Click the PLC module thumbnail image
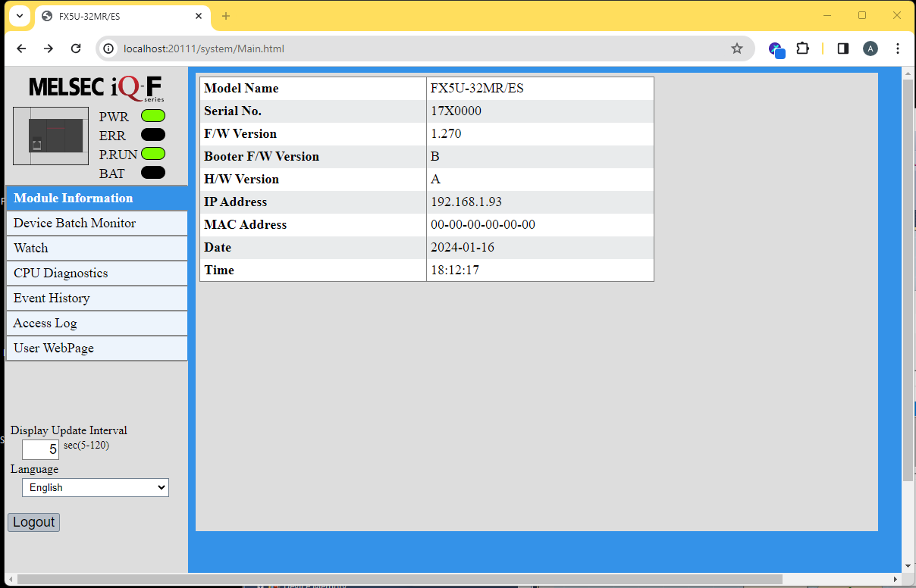 tap(51, 136)
